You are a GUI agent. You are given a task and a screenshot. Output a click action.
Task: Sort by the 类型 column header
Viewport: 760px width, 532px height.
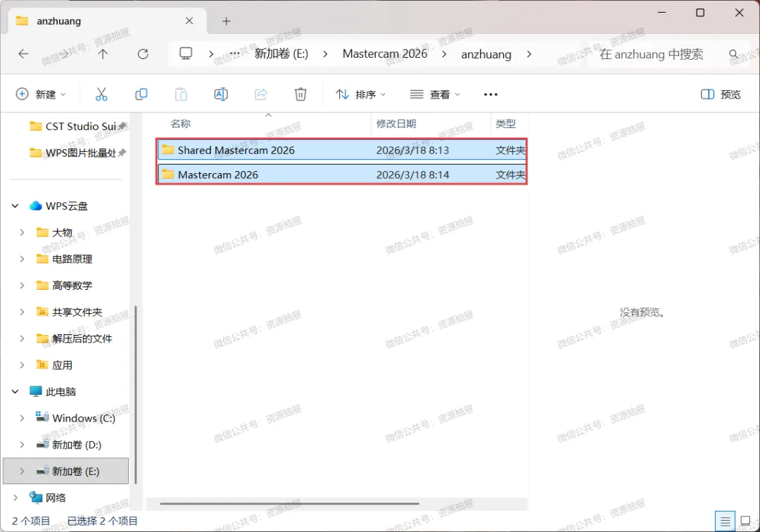pyautogui.click(x=505, y=124)
